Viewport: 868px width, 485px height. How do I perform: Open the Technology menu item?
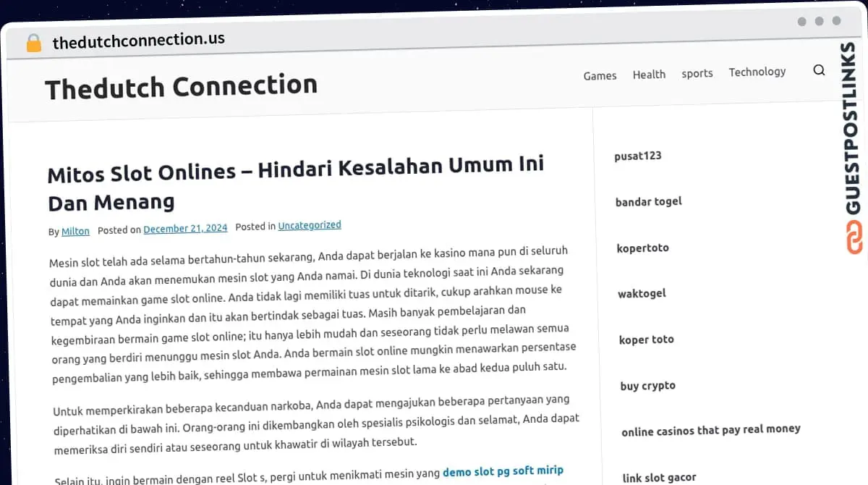(x=757, y=72)
